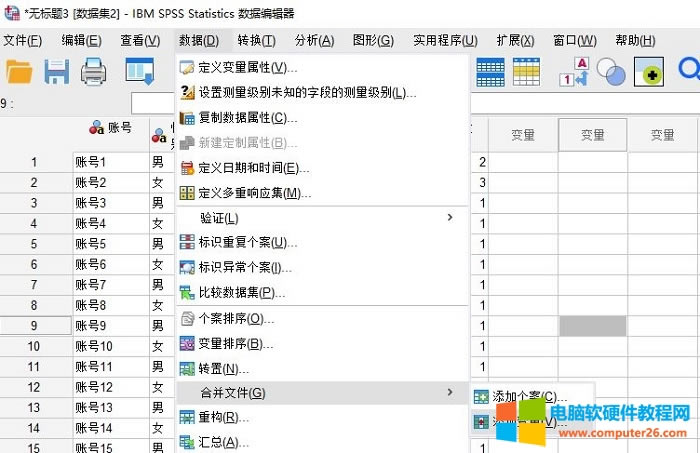The height and width of the screenshot is (453, 700).
Task: Click the Open folder toolbar icon
Action: click(20, 71)
